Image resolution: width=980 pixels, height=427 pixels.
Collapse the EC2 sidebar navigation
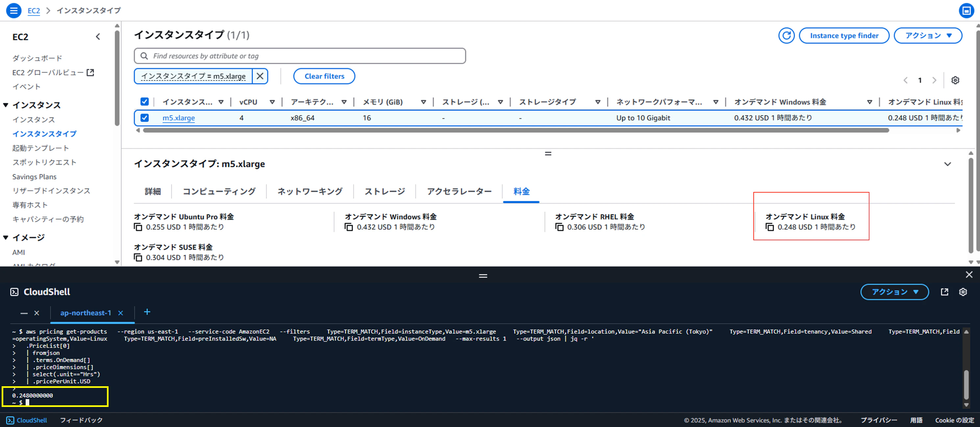[x=98, y=37]
